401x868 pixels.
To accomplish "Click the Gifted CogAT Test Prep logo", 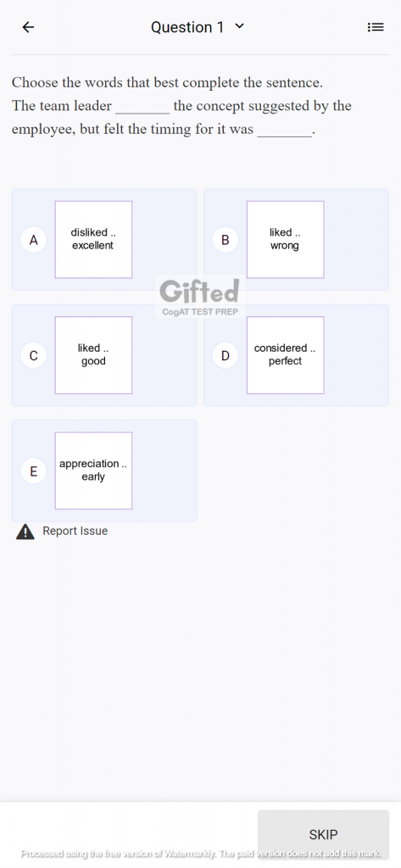I will click(200, 297).
